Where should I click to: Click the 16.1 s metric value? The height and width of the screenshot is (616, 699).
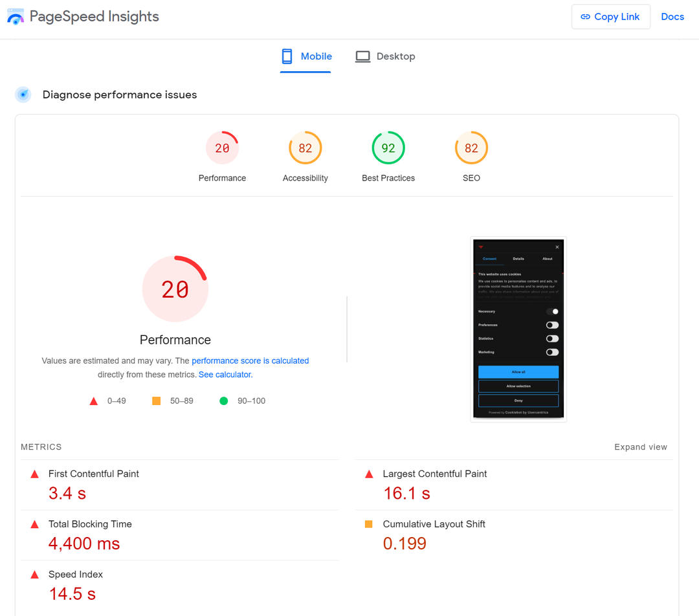[407, 494]
